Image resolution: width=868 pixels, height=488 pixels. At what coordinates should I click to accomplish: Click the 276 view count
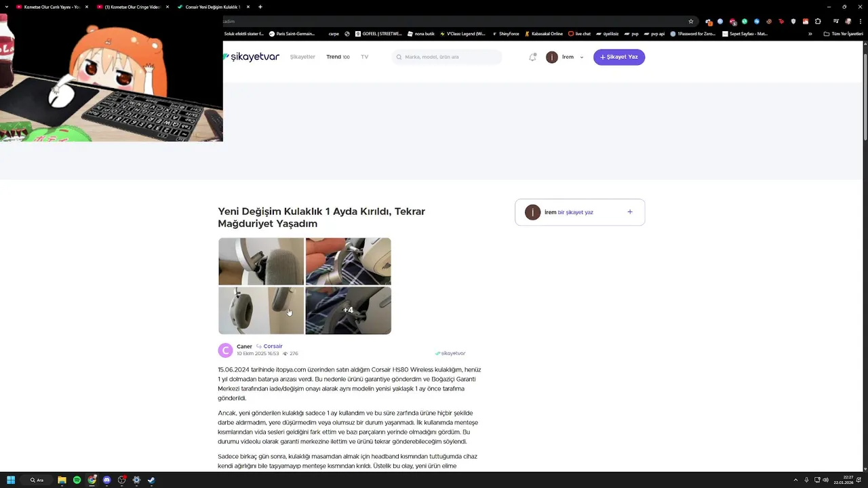290,354
